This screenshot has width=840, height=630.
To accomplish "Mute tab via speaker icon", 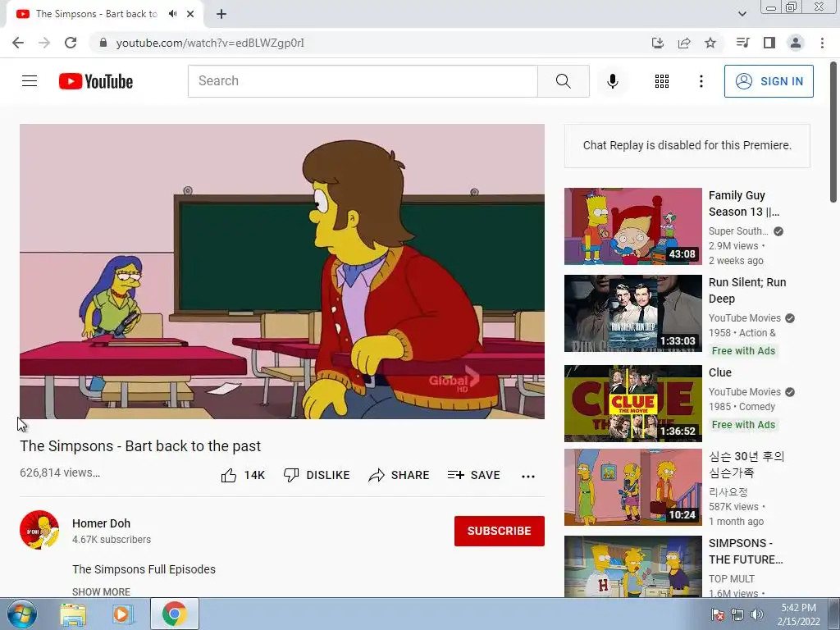I will pyautogui.click(x=172, y=14).
